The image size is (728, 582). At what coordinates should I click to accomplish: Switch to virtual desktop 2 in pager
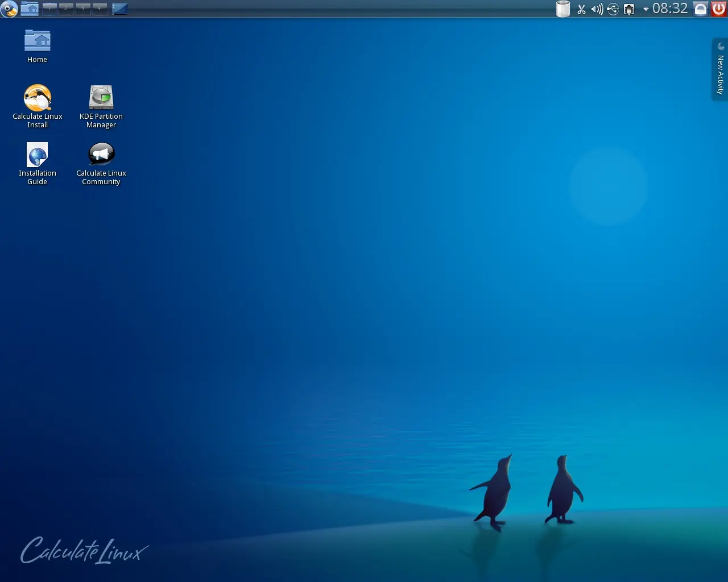[66, 9]
